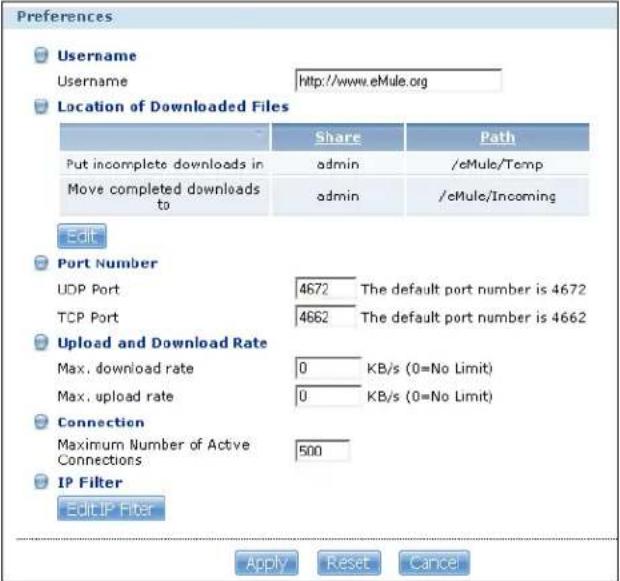
Task: Apply the preferences changes
Action: [267, 563]
